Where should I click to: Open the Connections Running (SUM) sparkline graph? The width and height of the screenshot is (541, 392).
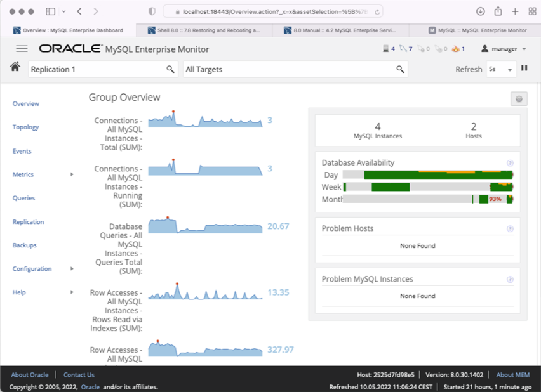[x=205, y=167]
